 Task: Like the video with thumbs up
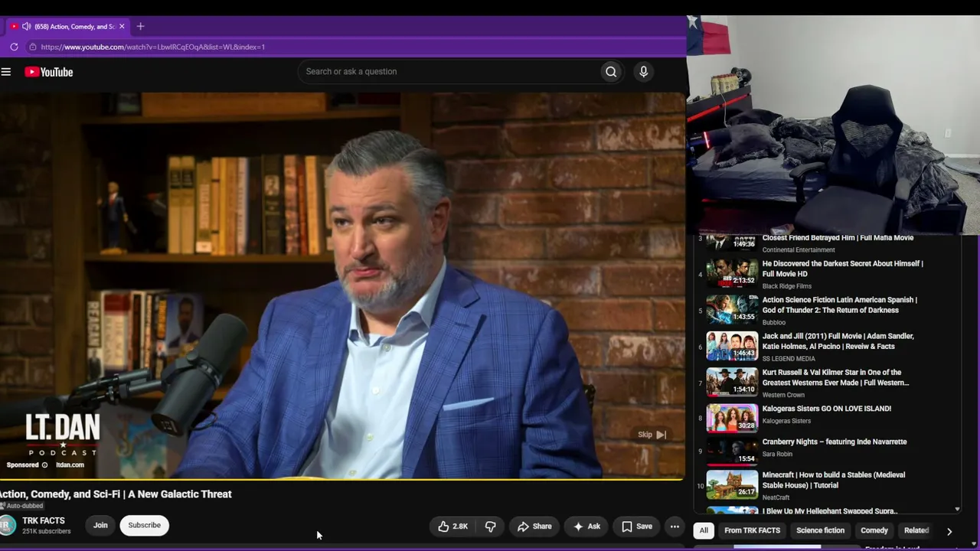pos(452,527)
